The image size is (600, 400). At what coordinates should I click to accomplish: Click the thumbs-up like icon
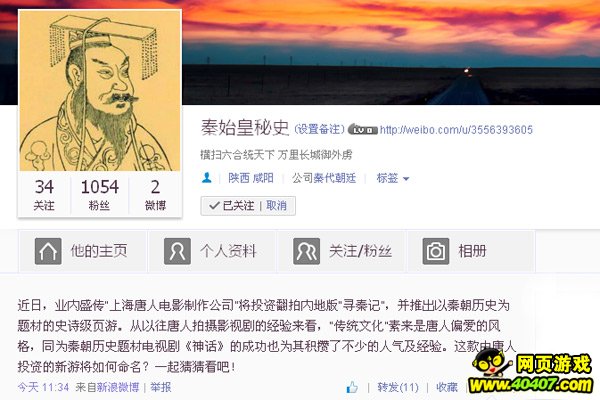tap(352, 387)
